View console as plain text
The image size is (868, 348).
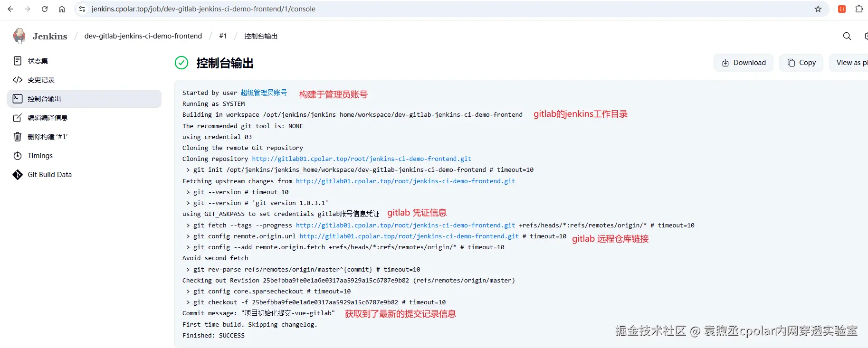coord(849,63)
